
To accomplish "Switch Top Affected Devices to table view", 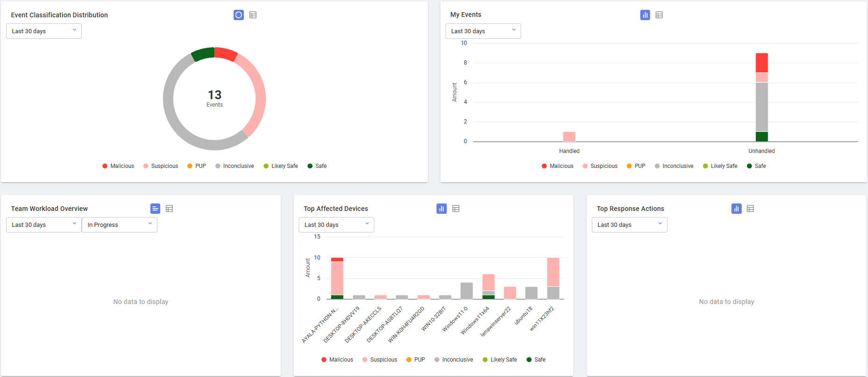I will click(456, 209).
